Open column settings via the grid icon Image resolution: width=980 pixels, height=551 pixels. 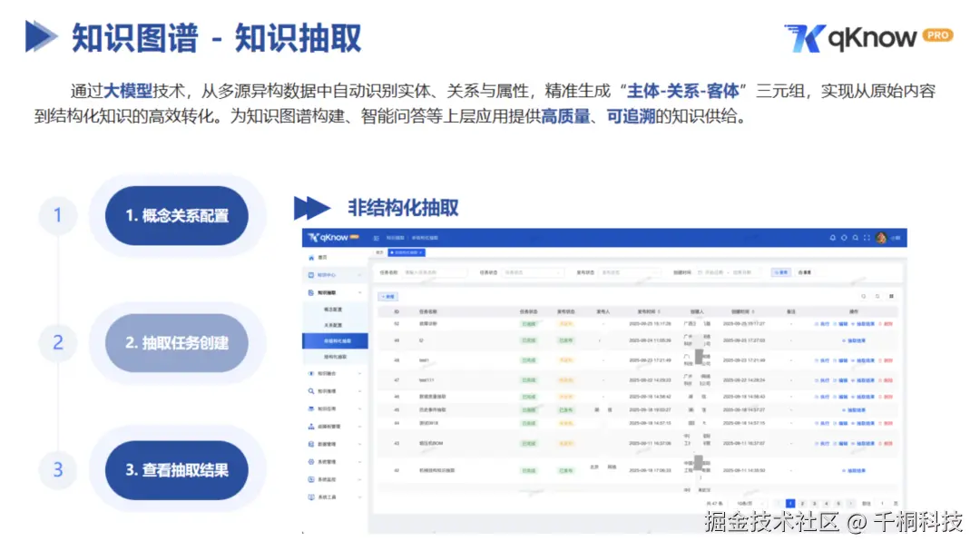click(x=891, y=296)
